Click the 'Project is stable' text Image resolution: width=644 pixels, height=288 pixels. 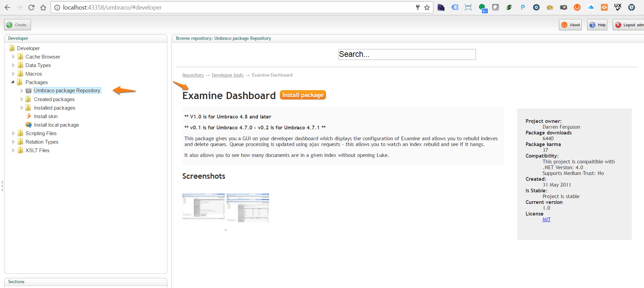pyautogui.click(x=561, y=196)
